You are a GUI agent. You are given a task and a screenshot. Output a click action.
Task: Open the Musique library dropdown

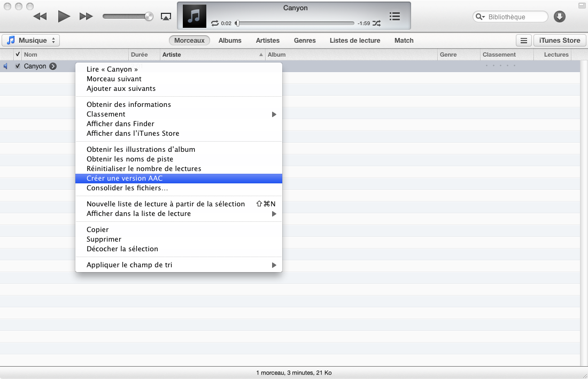(x=31, y=41)
